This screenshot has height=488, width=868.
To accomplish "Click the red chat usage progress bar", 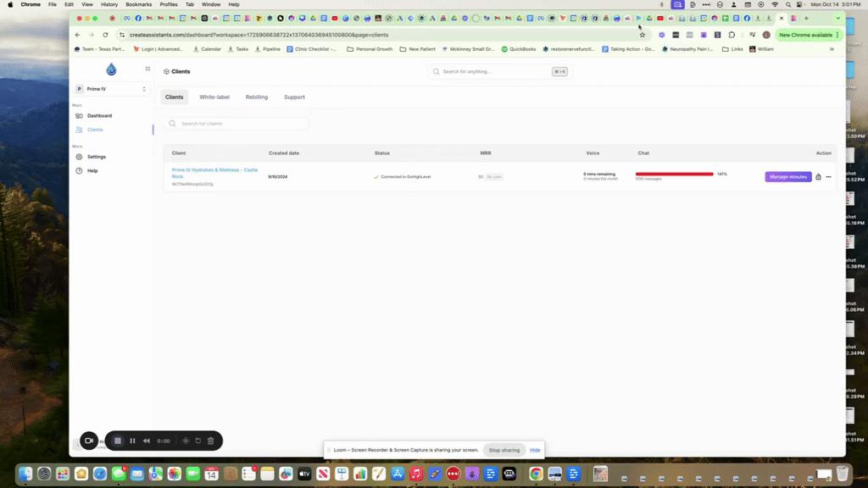I will (x=674, y=175).
